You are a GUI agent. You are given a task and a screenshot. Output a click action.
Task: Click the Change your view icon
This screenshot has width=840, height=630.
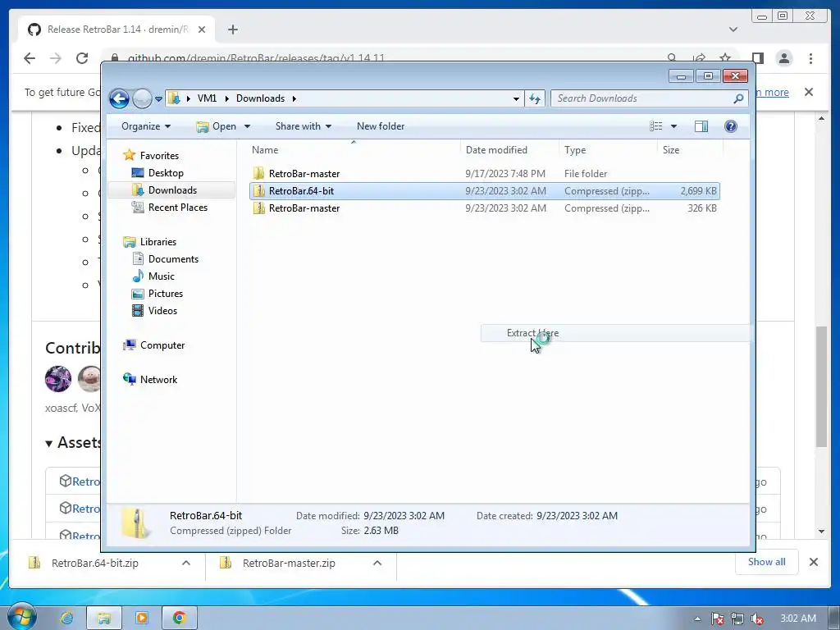coord(655,126)
